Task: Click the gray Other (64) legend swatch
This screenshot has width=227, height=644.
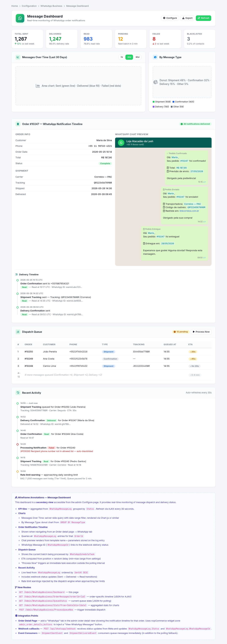Action: [x=172, y=107]
